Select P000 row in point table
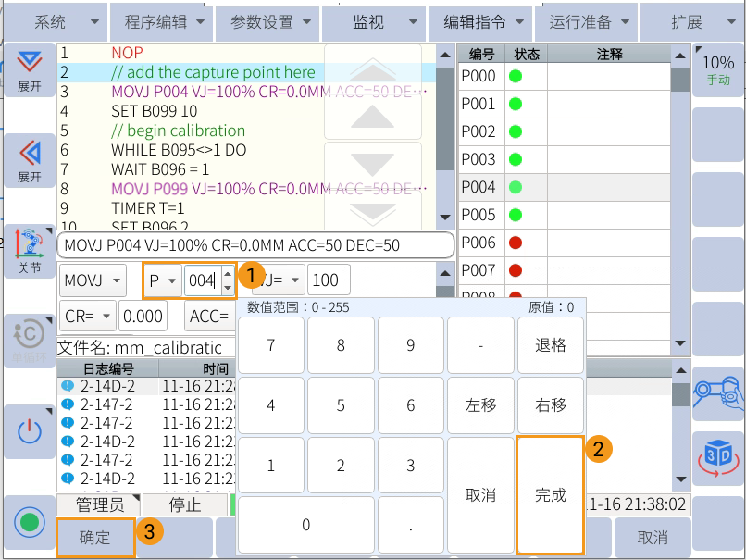The image size is (746, 560). (565, 76)
